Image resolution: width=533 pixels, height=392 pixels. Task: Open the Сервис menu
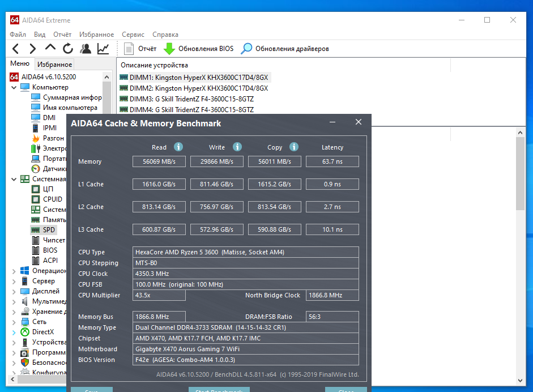tap(133, 35)
